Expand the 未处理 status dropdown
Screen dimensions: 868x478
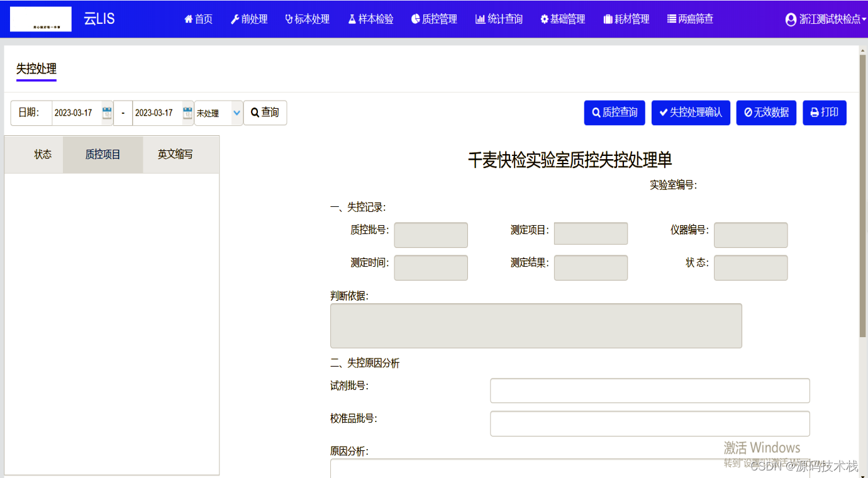[218, 113]
